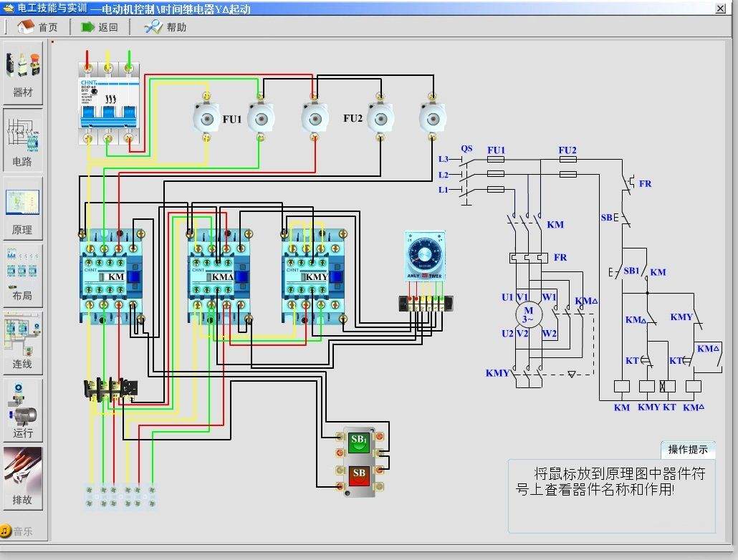738x560 pixels.
Task: Click the motor M symbol in schematic
Action: point(528,314)
